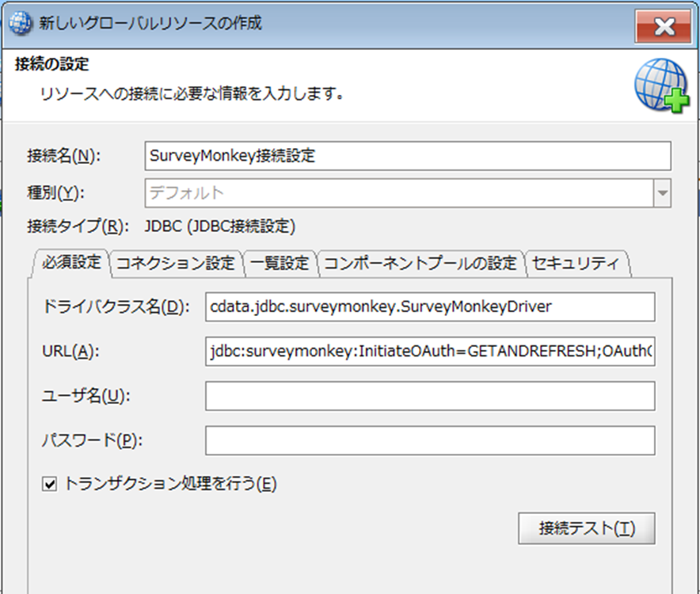700x594 pixels.
Task: Click the パスワード(P) label
Action: (92, 440)
